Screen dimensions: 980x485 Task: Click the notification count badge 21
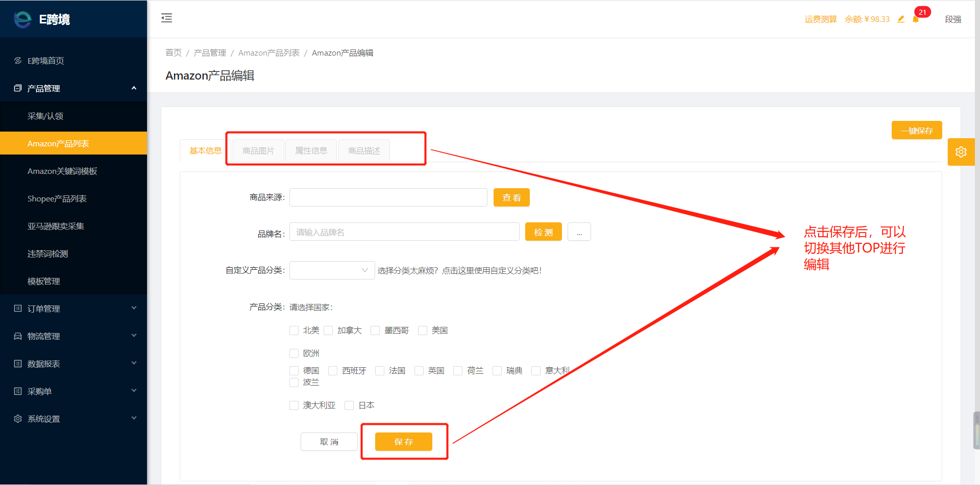(x=922, y=12)
